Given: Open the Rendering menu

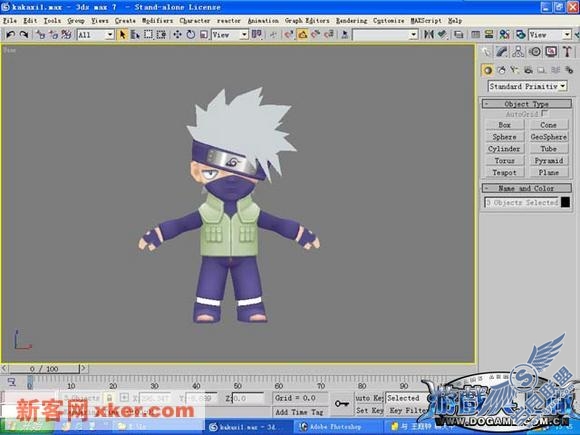Looking at the screenshot, I should pyautogui.click(x=351, y=21).
